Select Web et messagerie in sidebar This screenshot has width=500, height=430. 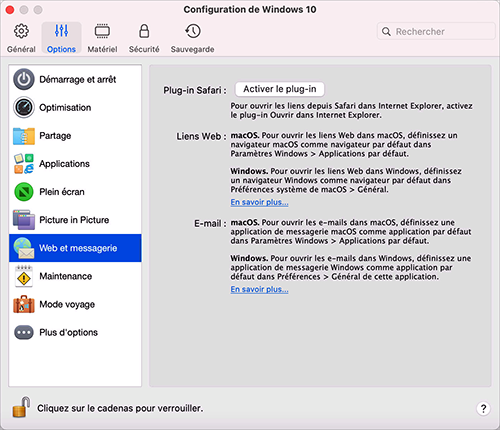click(75, 248)
